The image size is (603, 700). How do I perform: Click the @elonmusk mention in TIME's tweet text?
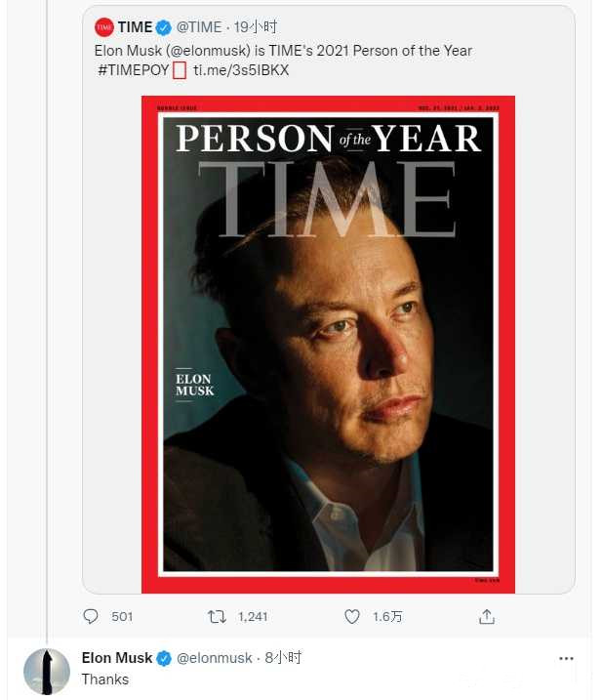(x=207, y=50)
